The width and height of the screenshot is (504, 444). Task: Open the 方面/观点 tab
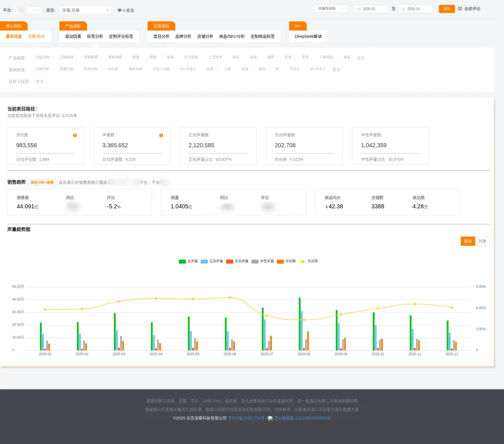[36, 36]
